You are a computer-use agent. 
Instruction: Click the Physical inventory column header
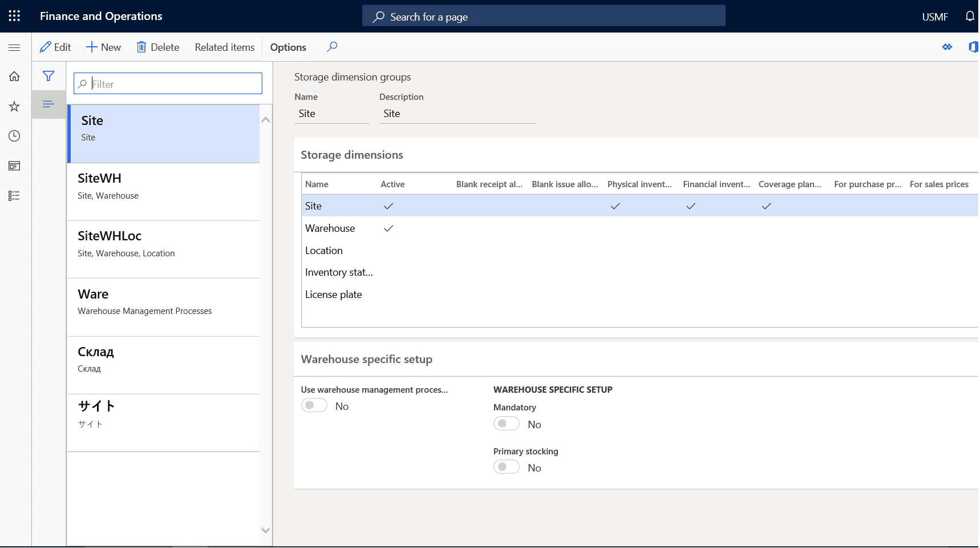[639, 184]
